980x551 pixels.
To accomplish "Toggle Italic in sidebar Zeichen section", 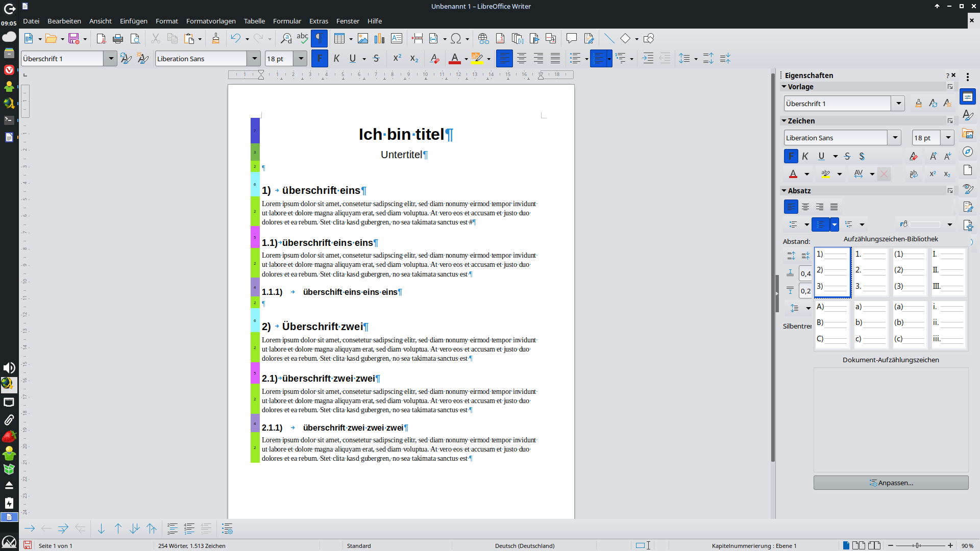I will tap(805, 157).
